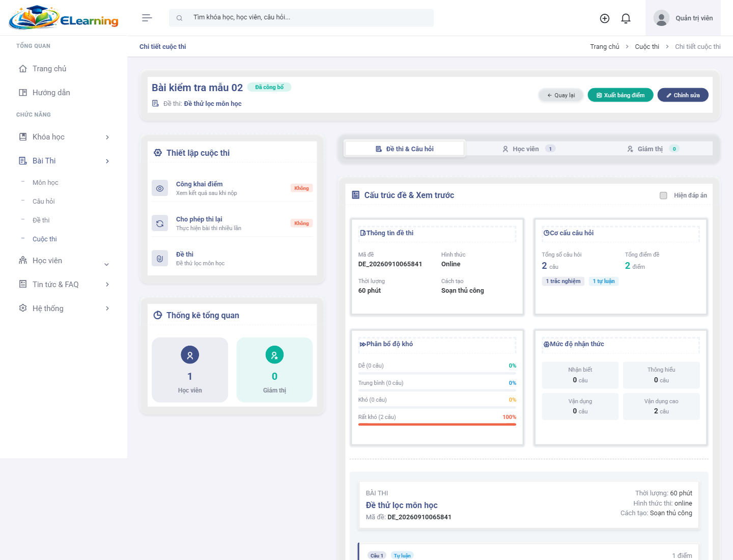
Task: Click the Hướng dẫn book icon
Action: coord(23,93)
